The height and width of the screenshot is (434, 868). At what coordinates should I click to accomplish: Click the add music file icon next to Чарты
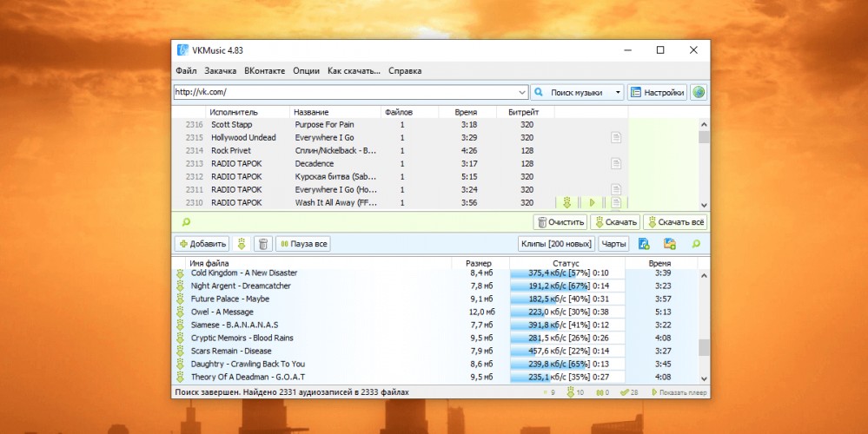[x=644, y=244]
